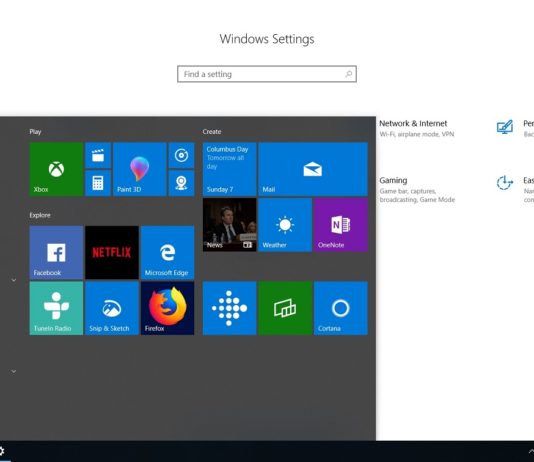The width and height of the screenshot is (534, 462).
Task: Click 'Wi-Fi, airplane mode, VPN' description
Action: tap(417, 134)
